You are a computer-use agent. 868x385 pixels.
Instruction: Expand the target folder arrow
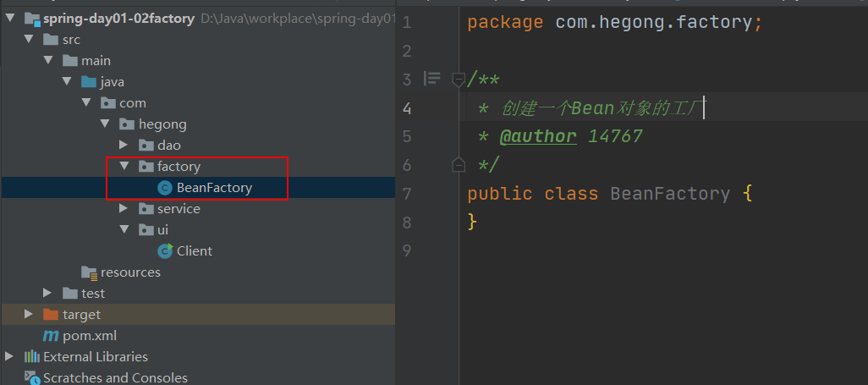(x=29, y=315)
